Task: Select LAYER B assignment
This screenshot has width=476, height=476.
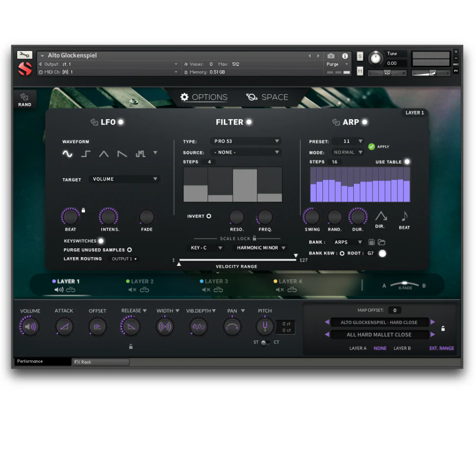Action: (402, 348)
